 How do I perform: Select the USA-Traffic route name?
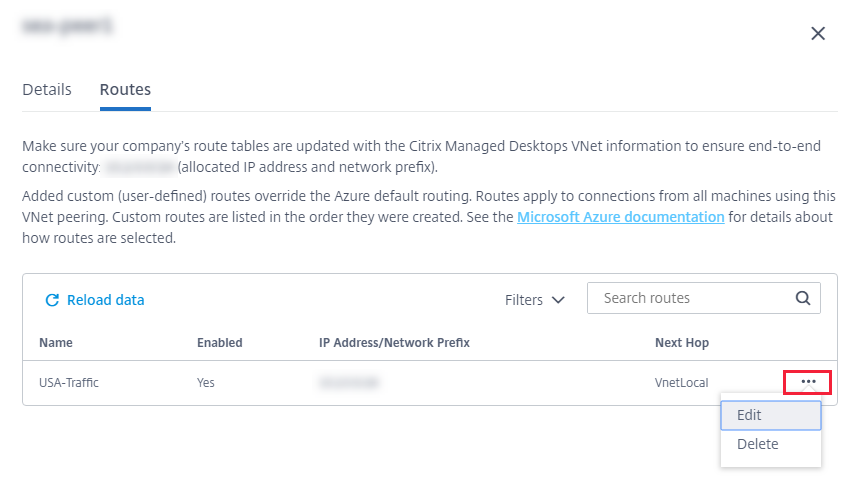70,382
